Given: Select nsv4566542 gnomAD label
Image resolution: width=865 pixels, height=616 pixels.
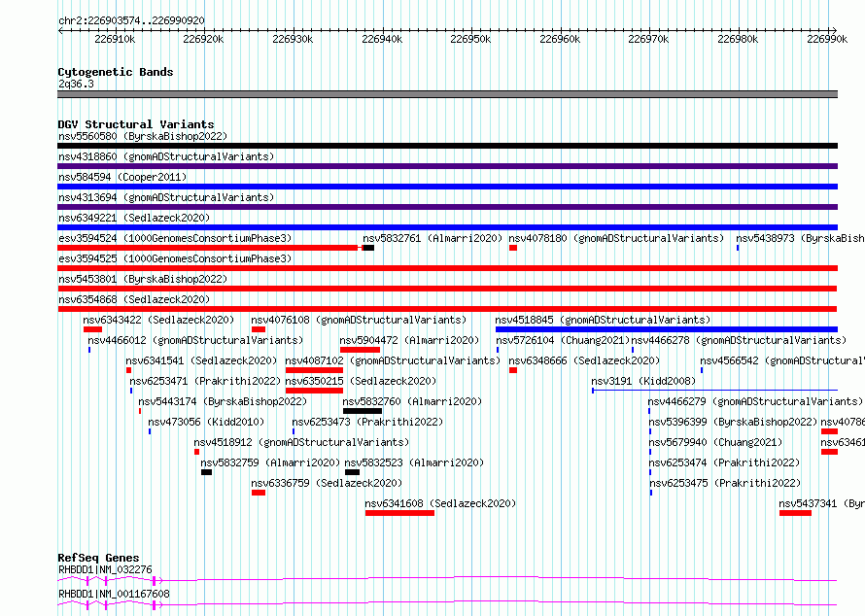Looking at the screenshot, I should pos(782,360).
